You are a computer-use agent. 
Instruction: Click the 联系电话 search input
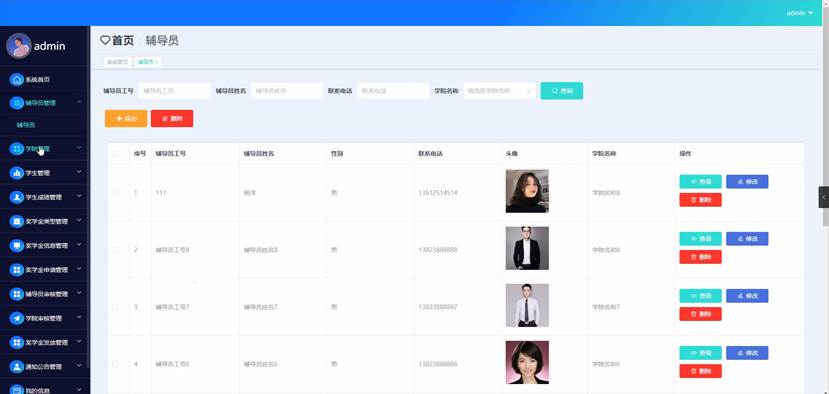tap(393, 91)
